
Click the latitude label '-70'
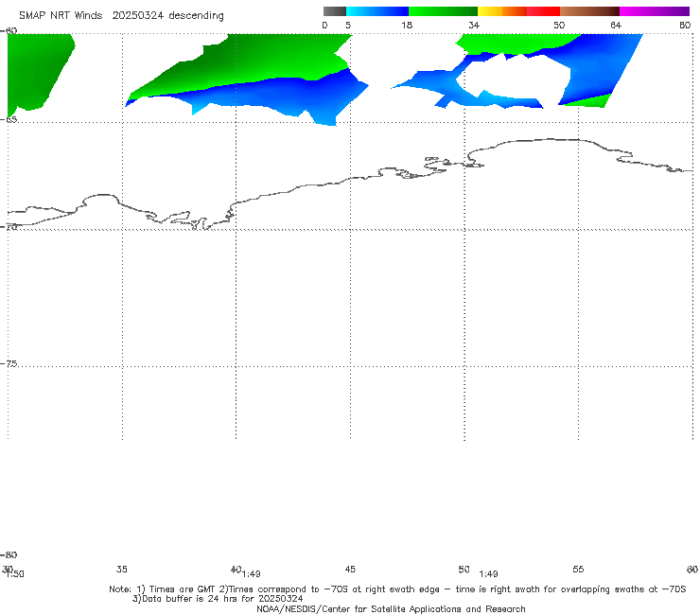9,226
